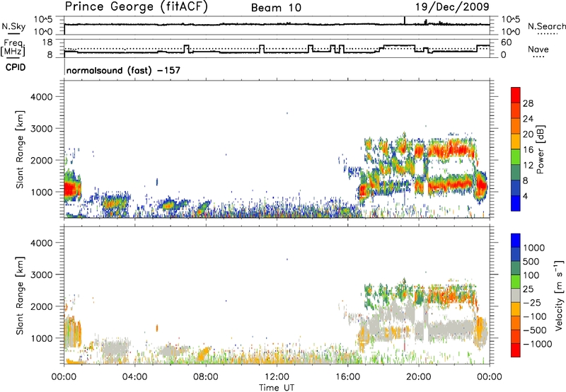Click the '16' label on power colorbar
Viewport: 566px width, 392px height.
pyautogui.click(x=528, y=150)
